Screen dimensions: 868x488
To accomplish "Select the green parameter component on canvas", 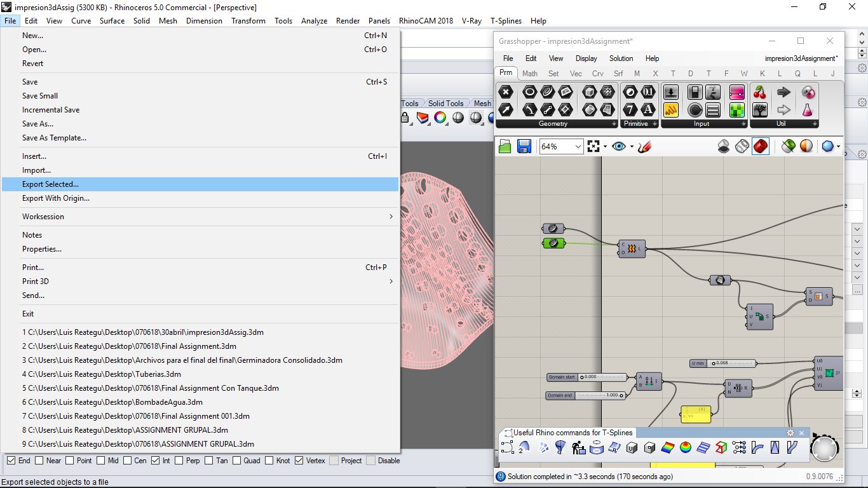I will click(x=553, y=243).
